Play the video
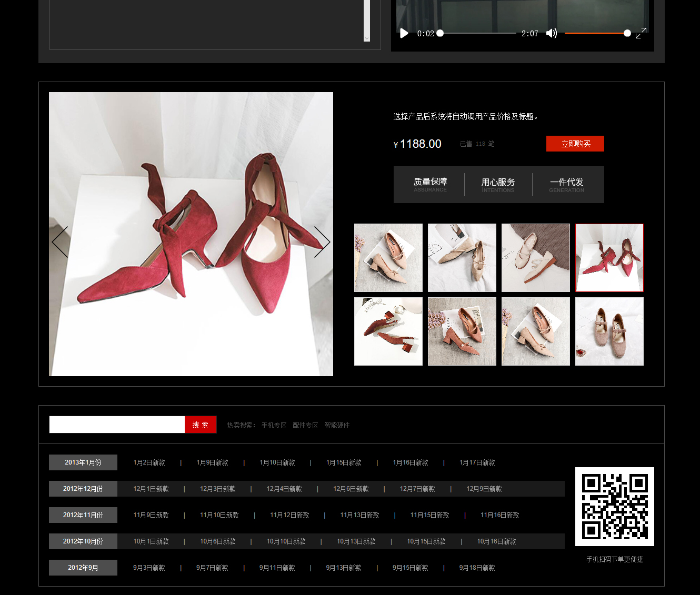Screen dimensions: 700x595 [x=404, y=33]
